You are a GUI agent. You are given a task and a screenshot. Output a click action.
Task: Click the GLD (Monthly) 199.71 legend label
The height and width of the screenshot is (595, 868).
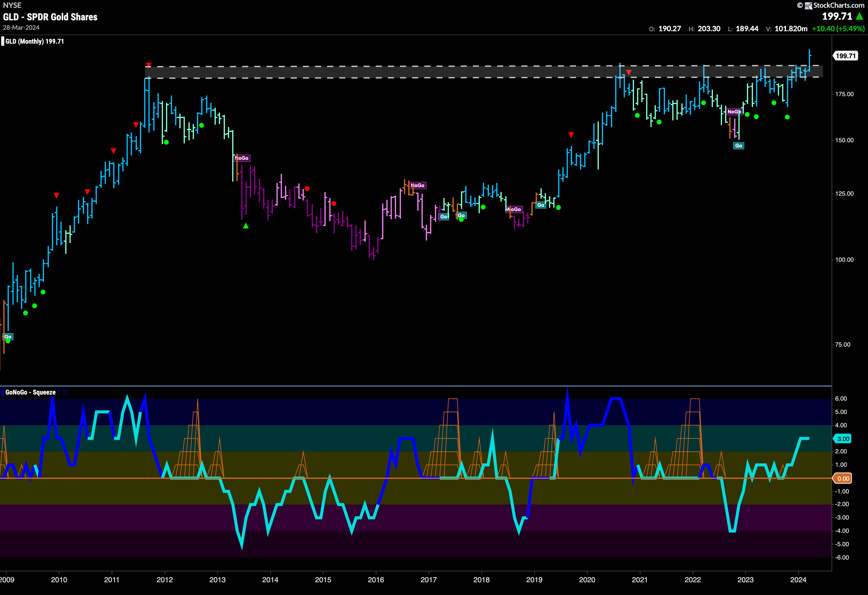coord(34,42)
